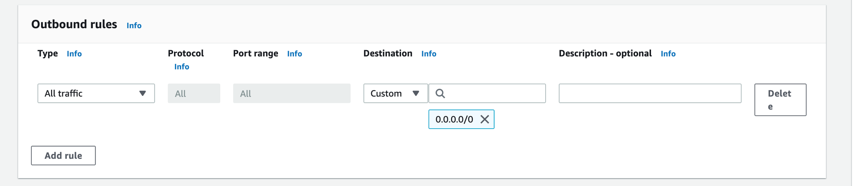This screenshot has height=186, width=868.
Task: Open Info link beside Port range
Action: (294, 54)
